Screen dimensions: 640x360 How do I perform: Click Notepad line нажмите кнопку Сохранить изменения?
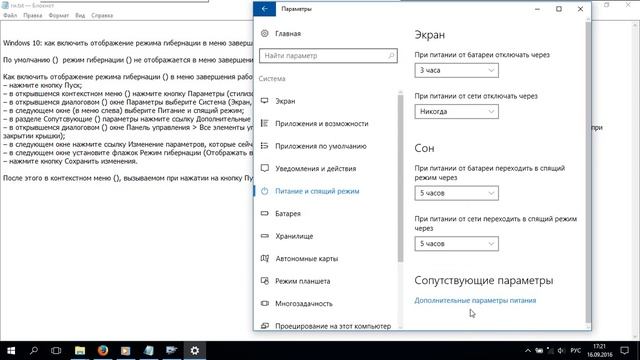70,161
